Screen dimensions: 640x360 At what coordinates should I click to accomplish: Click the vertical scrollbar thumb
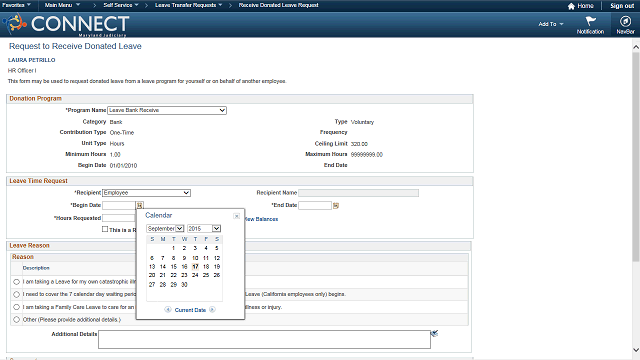tap(636, 157)
